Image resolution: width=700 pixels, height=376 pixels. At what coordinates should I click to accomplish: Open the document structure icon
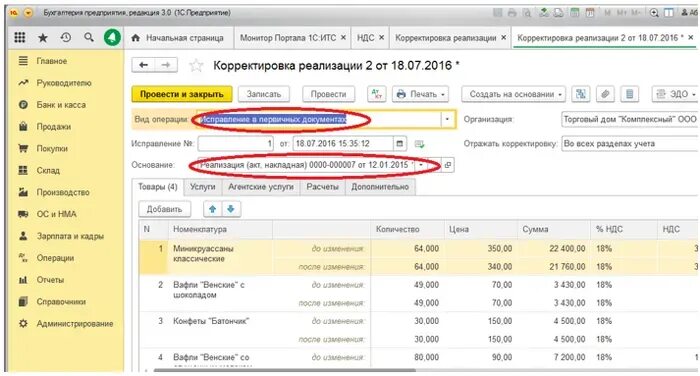[580, 94]
